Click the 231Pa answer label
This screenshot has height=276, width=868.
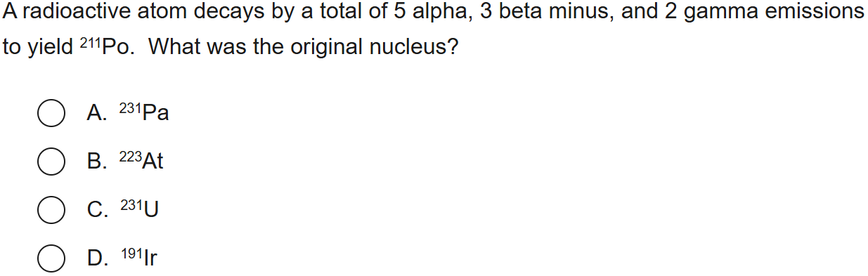pos(144,112)
